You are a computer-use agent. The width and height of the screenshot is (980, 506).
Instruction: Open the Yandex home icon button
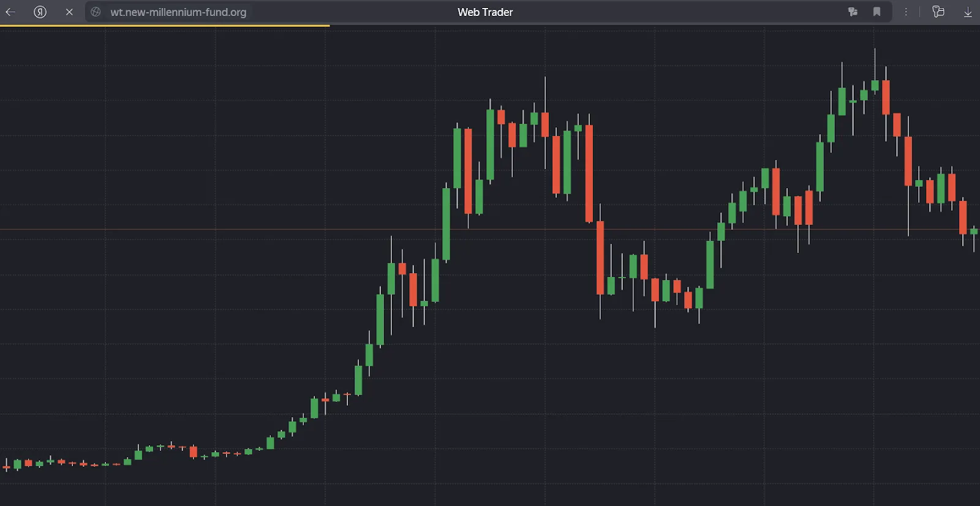tap(40, 12)
